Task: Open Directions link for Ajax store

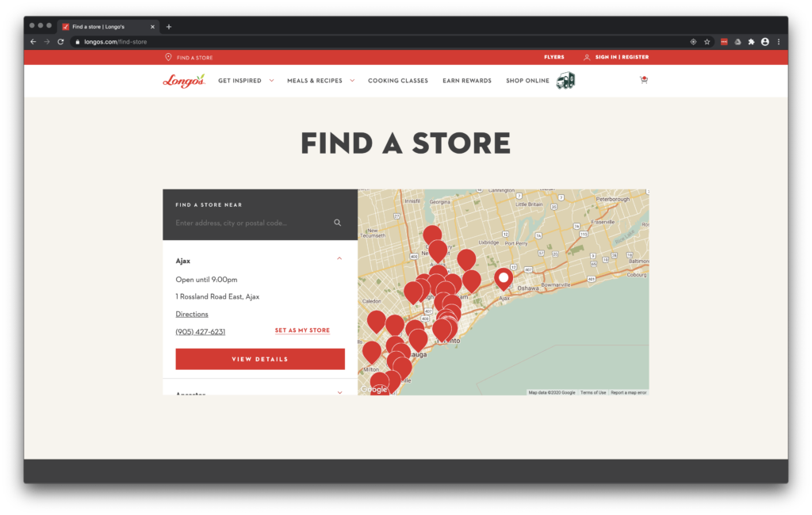Action: (192, 315)
